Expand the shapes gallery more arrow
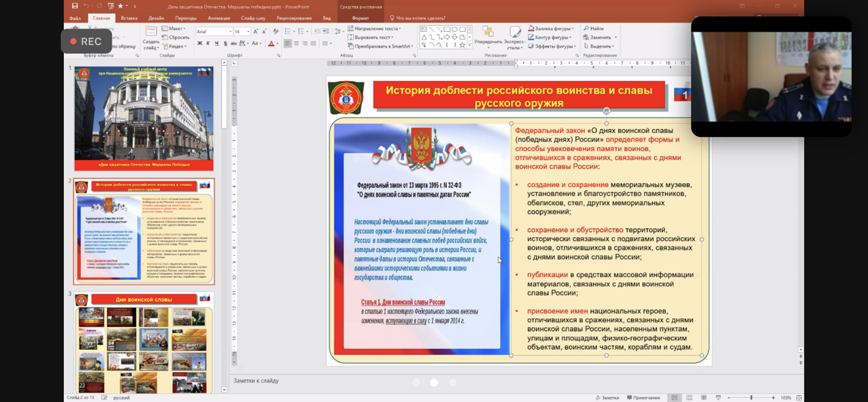Screen dimensions: 868x402 [x=470, y=45]
